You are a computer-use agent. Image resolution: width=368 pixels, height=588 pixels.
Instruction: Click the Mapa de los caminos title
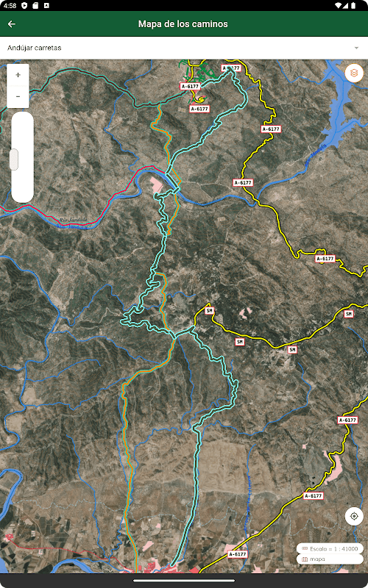(x=183, y=24)
